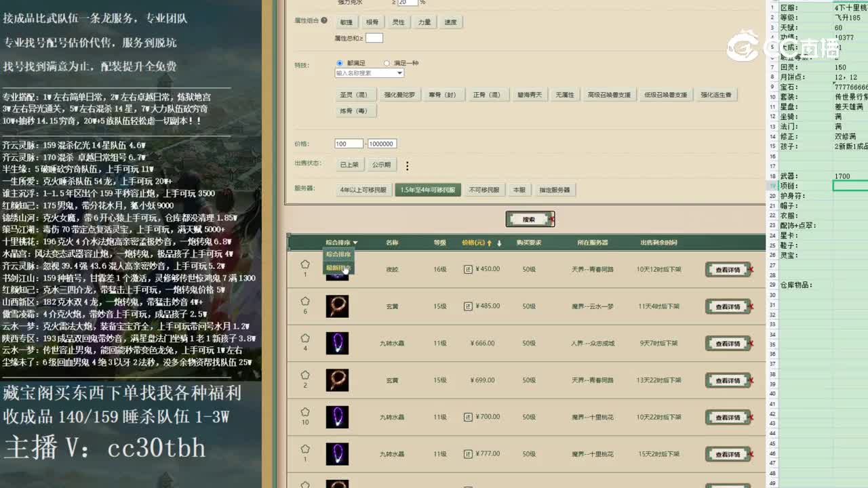Image resolution: width=868 pixels, height=488 pixels.
Task: Favorite the 玄黄 listing with its star icon
Action: 306,302
